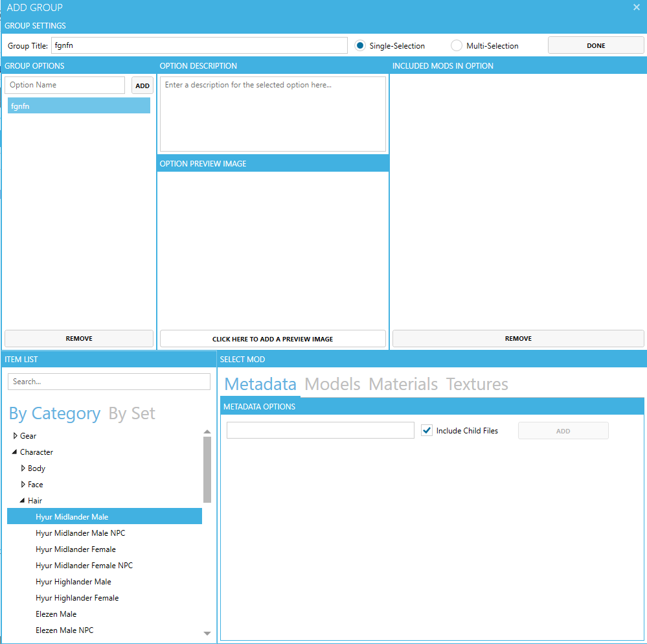Select the Single-Selection radio button
This screenshot has width=647, height=644.
coord(360,45)
